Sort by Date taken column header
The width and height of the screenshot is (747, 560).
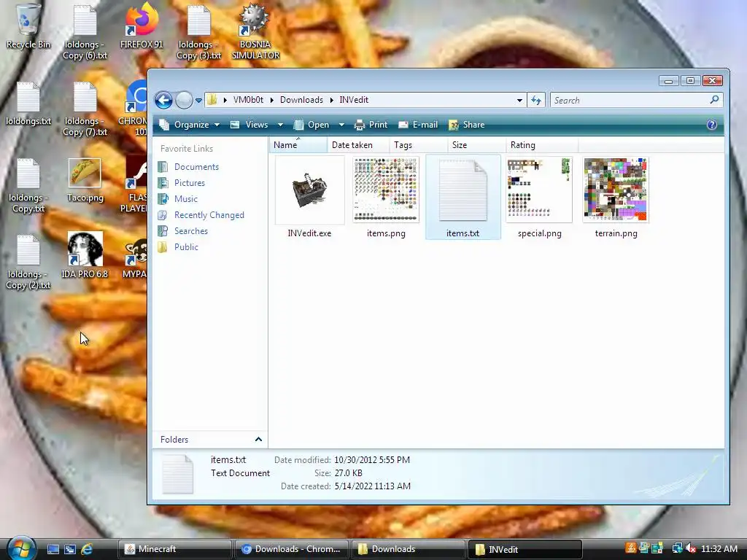point(358,145)
